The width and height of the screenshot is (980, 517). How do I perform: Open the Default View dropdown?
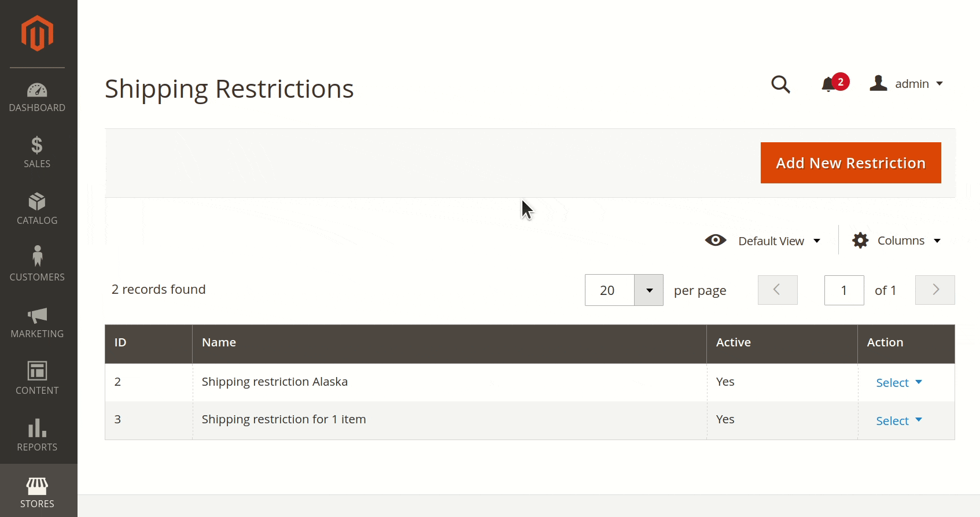tap(762, 241)
